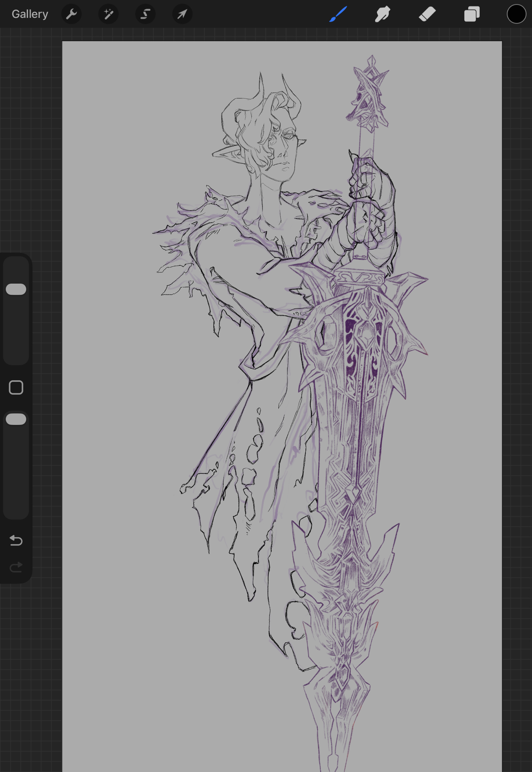This screenshot has width=532, height=772.
Task: Activate the Selection S-shaped tool
Action: click(x=145, y=14)
